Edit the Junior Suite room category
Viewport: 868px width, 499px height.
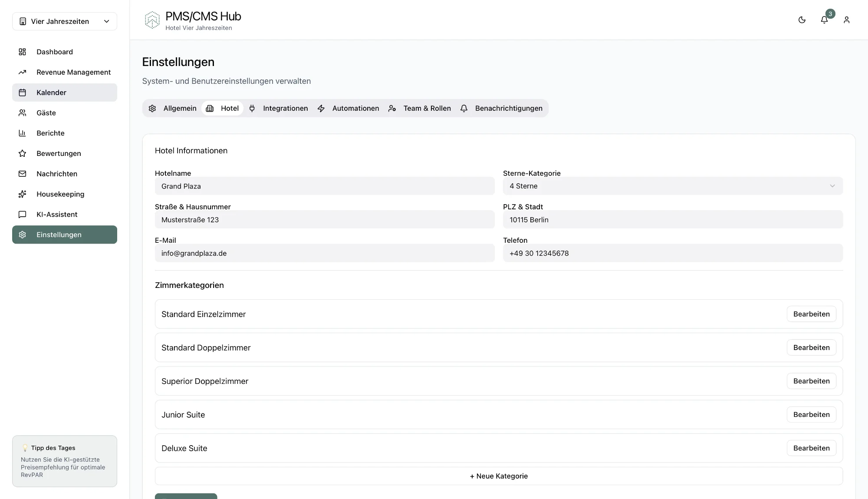click(x=811, y=415)
